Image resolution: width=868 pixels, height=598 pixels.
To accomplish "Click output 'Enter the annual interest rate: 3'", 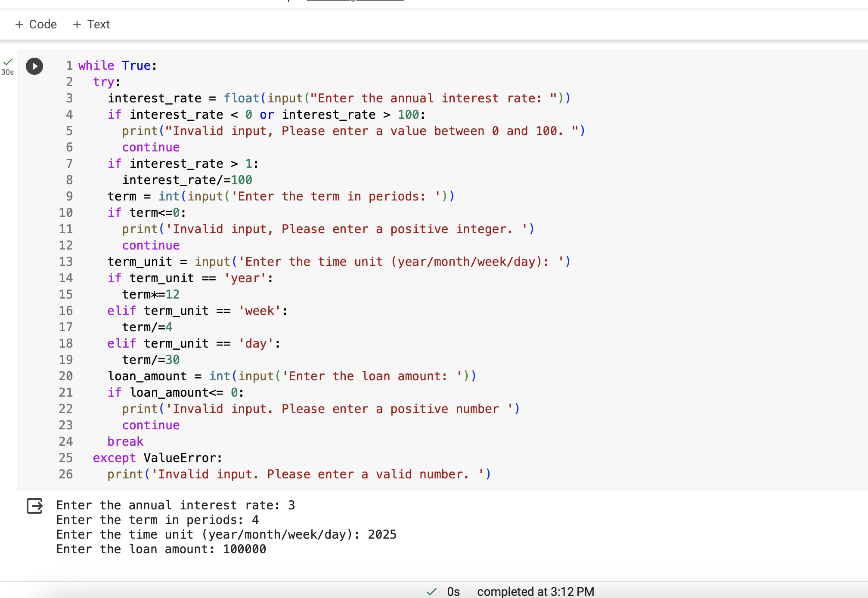I will pyautogui.click(x=176, y=505).
